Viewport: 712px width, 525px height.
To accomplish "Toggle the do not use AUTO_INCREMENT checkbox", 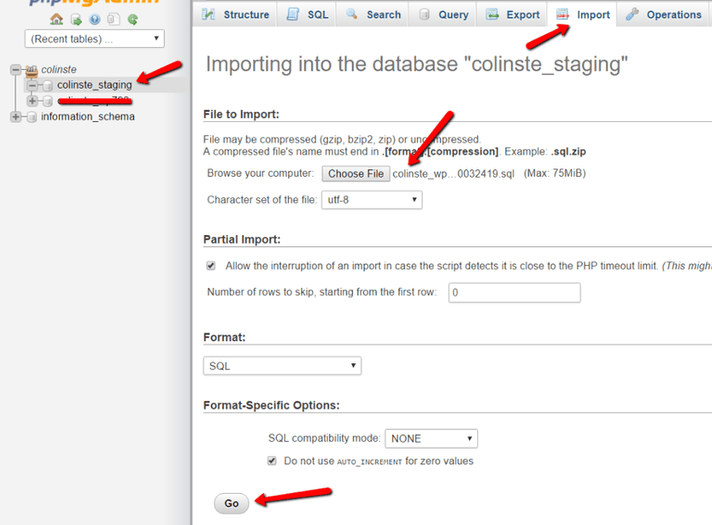I will click(272, 461).
